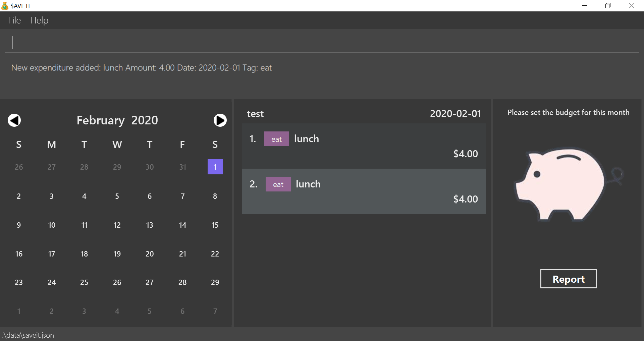Click the budget reminder message text
The height and width of the screenshot is (341, 644).
[x=568, y=112]
